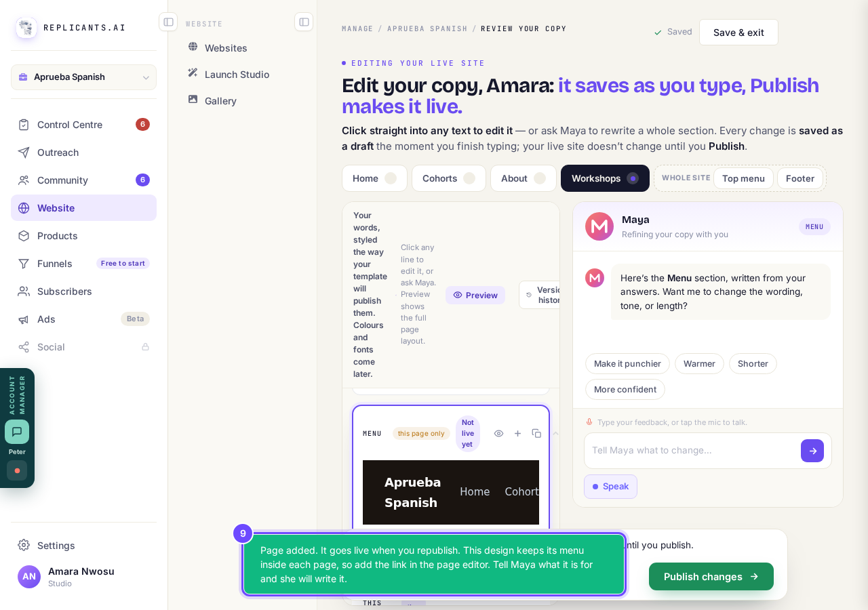The height and width of the screenshot is (610, 868).
Task: Select the Top menu whole-site tab
Action: click(x=743, y=178)
